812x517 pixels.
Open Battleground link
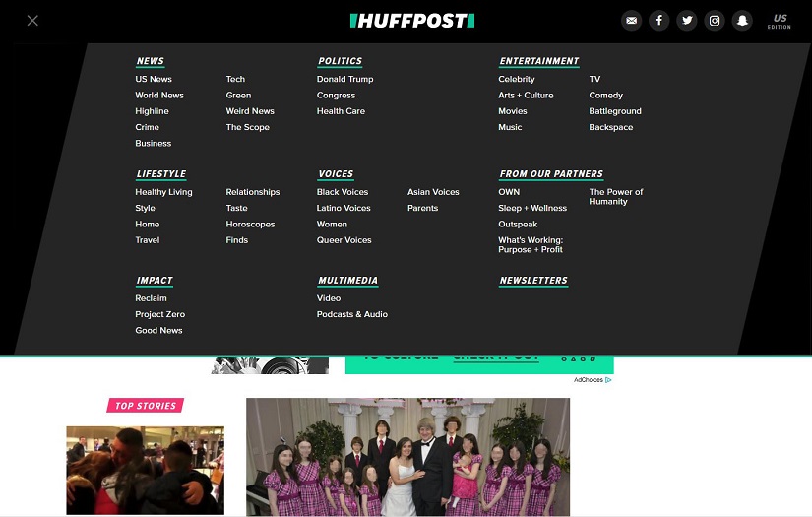point(615,111)
